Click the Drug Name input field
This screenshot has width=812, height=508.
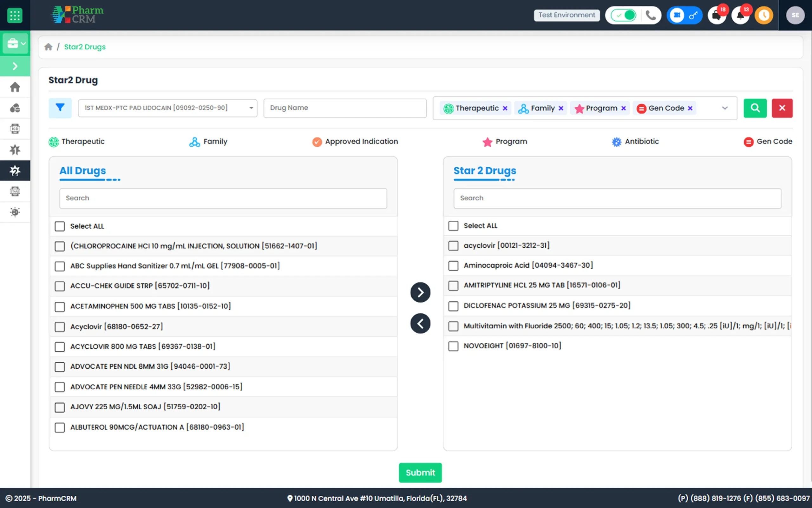(x=345, y=108)
